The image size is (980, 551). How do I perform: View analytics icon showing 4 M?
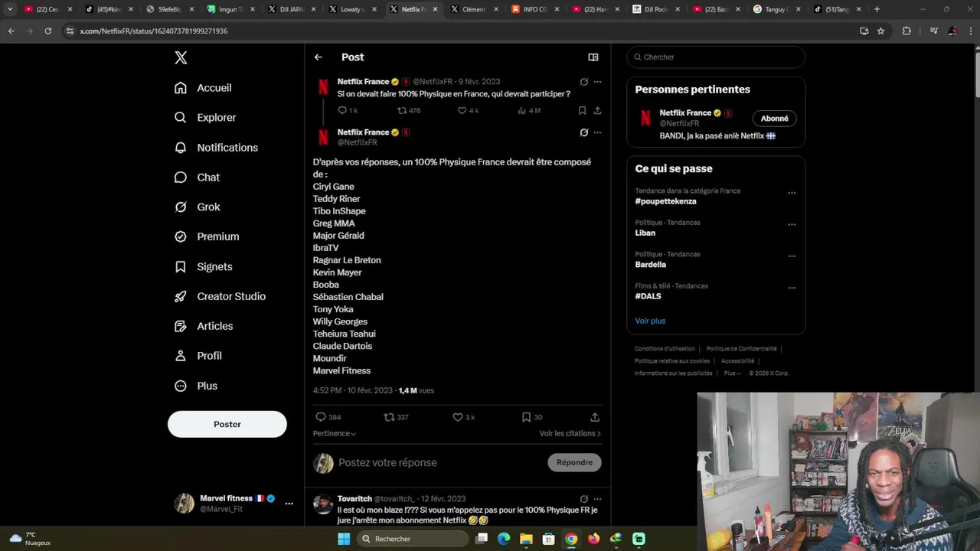[x=522, y=110]
